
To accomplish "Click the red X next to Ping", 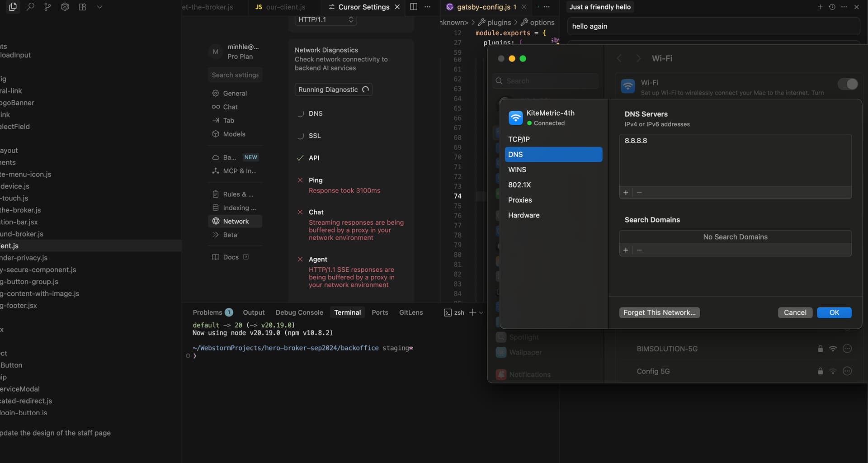I will pyautogui.click(x=300, y=180).
